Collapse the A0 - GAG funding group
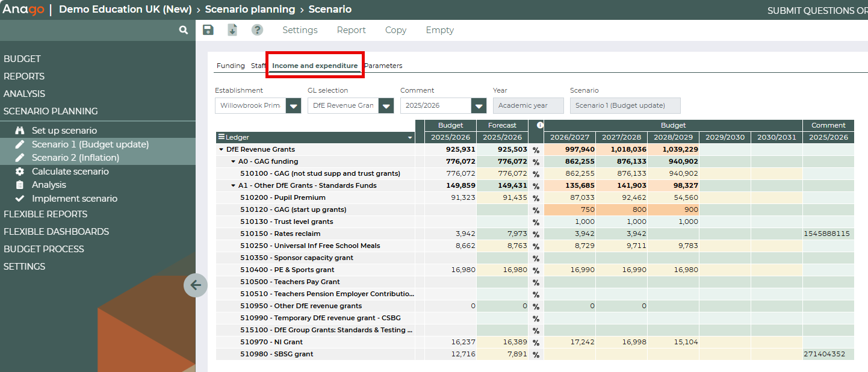The image size is (868, 372). point(234,161)
